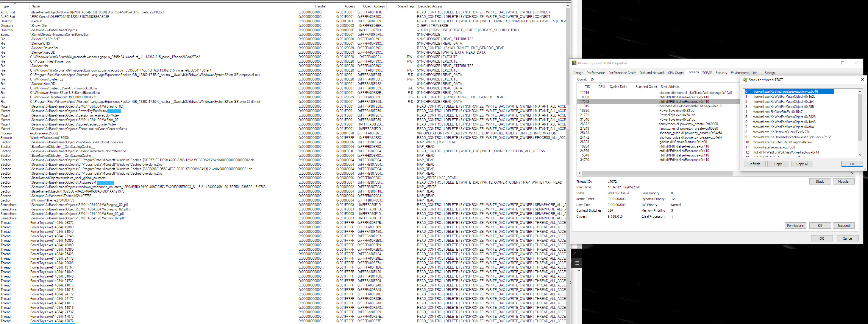Click Copy All in Stack dialog

pyautogui.click(x=802, y=164)
